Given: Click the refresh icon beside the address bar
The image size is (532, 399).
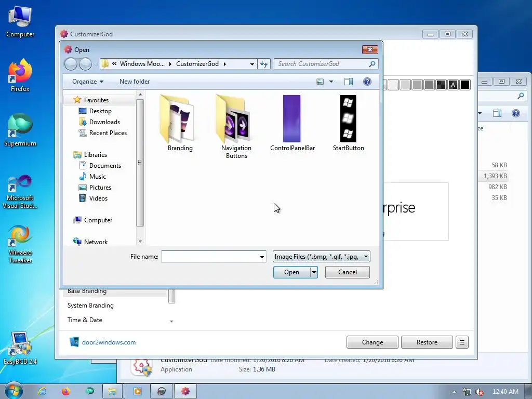Looking at the screenshot, I should [264, 64].
